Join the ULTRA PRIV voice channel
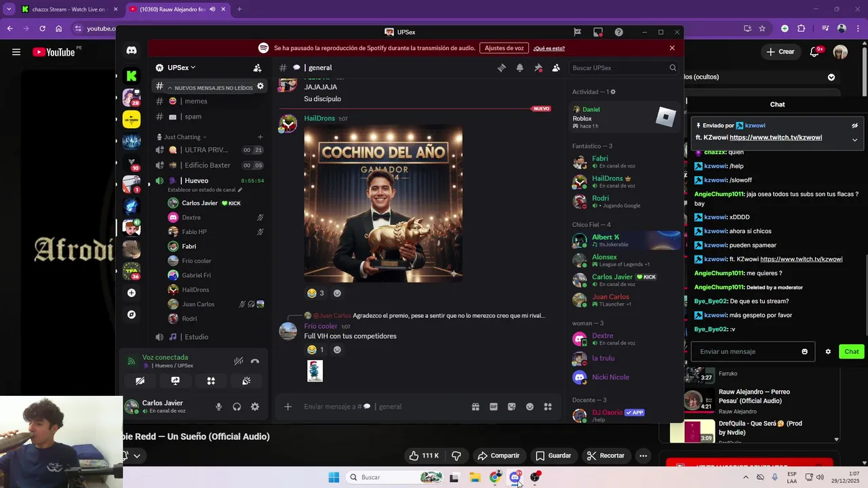Screen dimensions: 868x488 pyautogui.click(x=208, y=150)
